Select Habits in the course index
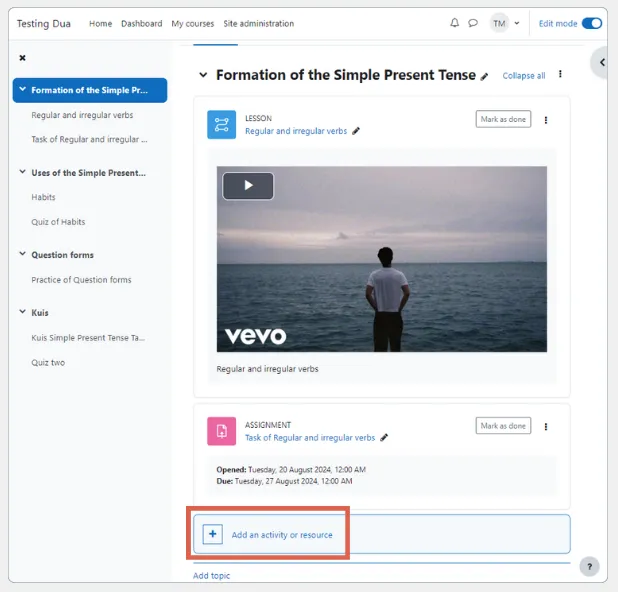618x592 pixels. click(x=43, y=197)
